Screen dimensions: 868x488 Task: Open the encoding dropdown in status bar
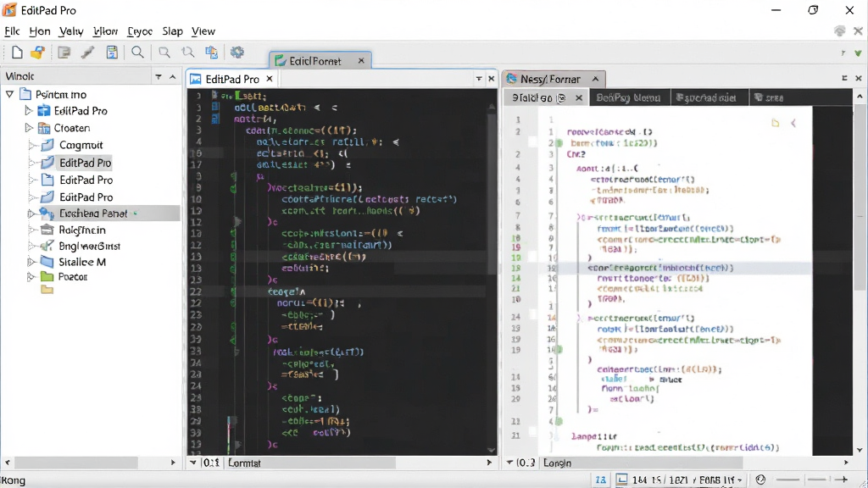pyautogui.click(x=739, y=480)
